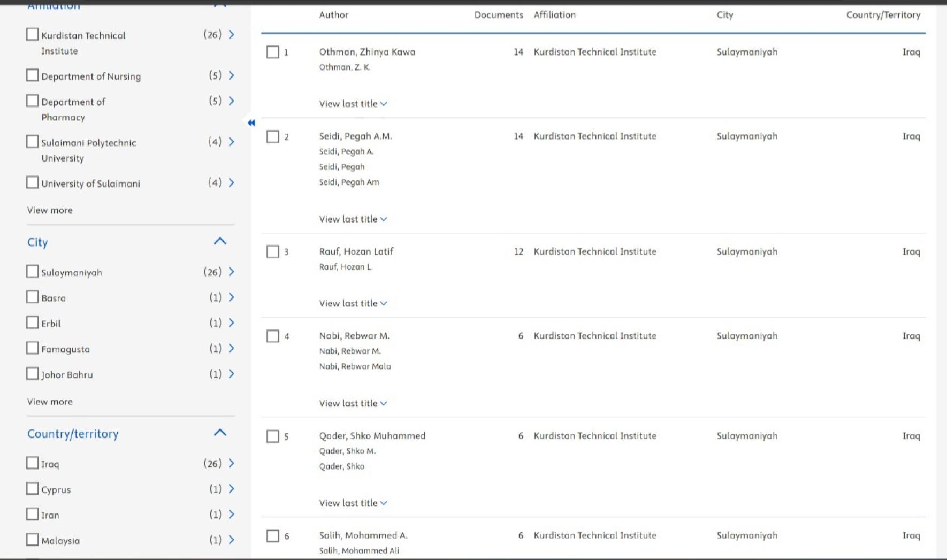The height and width of the screenshot is (560, 947).
Task: Click arrow beside Cyprus country filter
Action: (231, 489)
